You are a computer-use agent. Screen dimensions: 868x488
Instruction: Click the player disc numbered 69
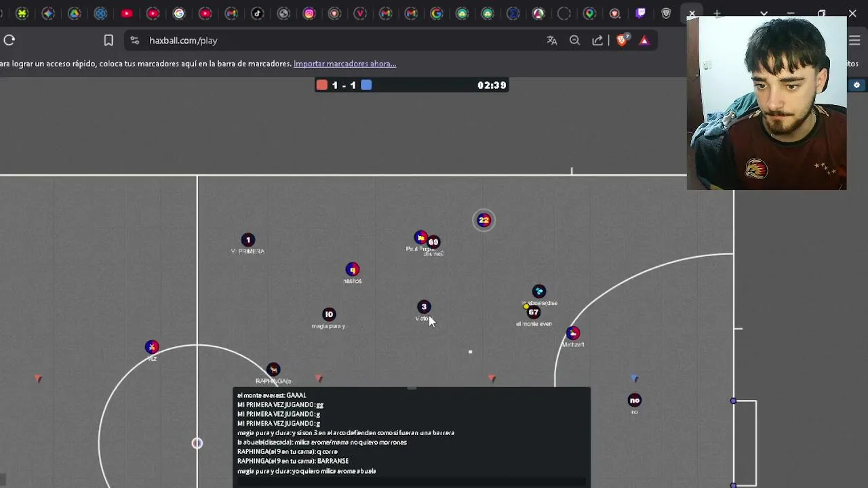tap(433, 242)
